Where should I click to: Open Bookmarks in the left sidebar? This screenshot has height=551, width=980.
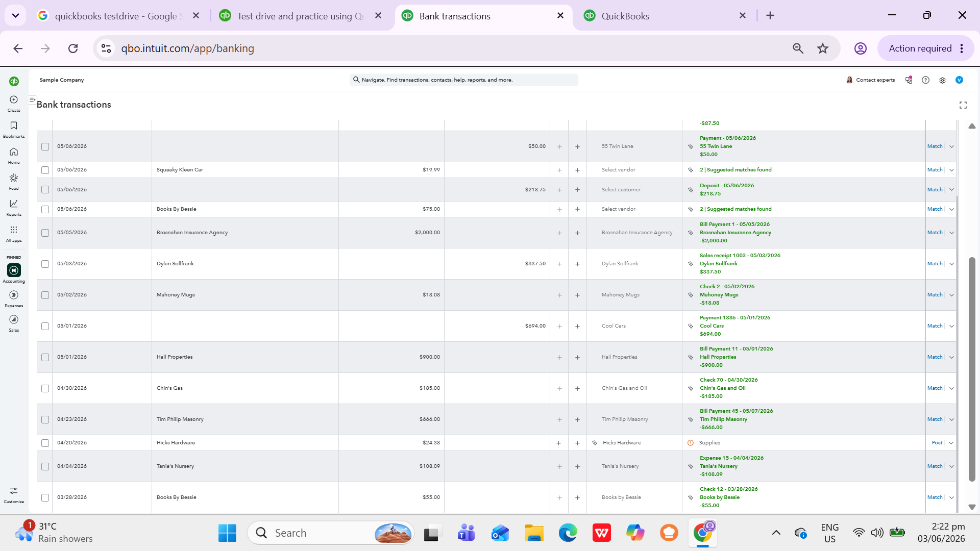pyautogui.click(x=14, y=129)
